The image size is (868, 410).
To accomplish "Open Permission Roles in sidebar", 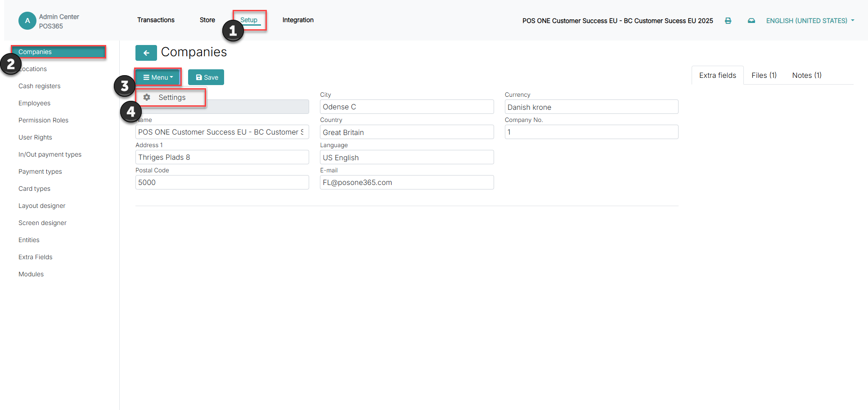I will (43, 120).
